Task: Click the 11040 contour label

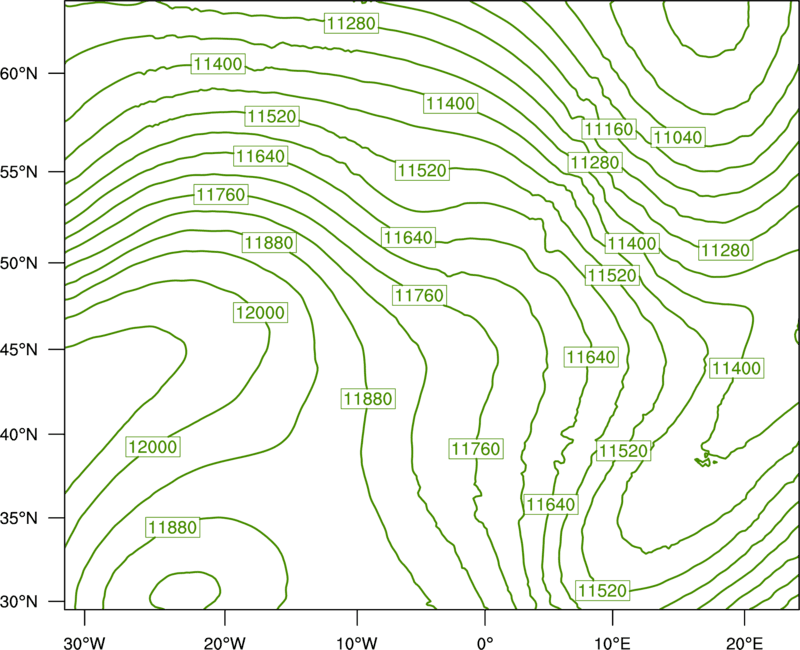Action: pos(678,137)
